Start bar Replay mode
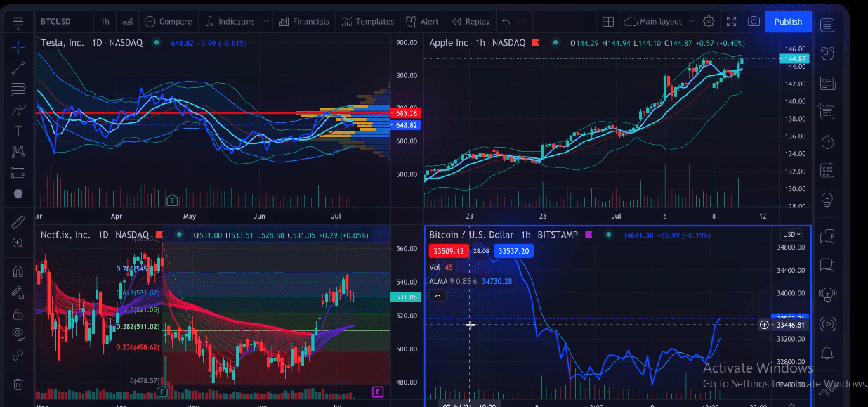 (x=471, y=22)
